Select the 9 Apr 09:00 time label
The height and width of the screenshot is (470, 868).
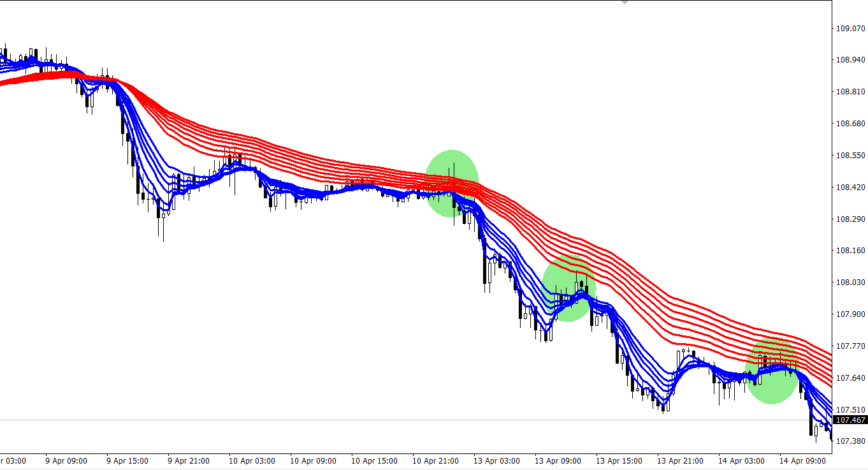pyautogui.click(x=66, y=460)
